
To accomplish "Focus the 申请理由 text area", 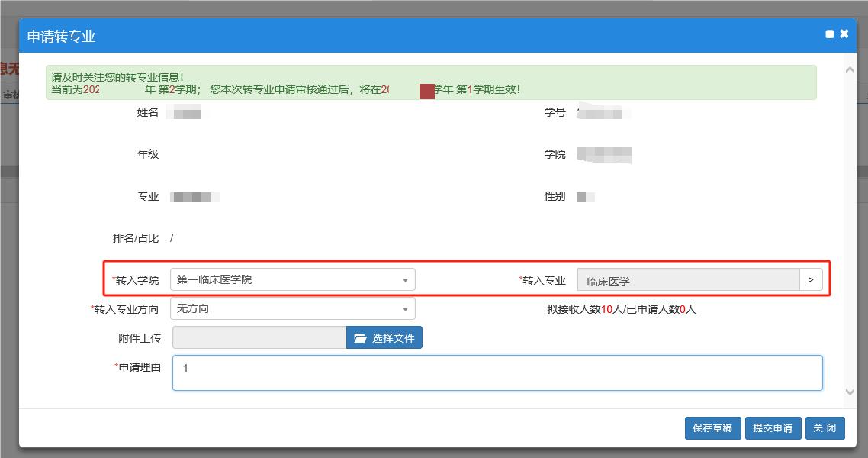I will 497,373.
